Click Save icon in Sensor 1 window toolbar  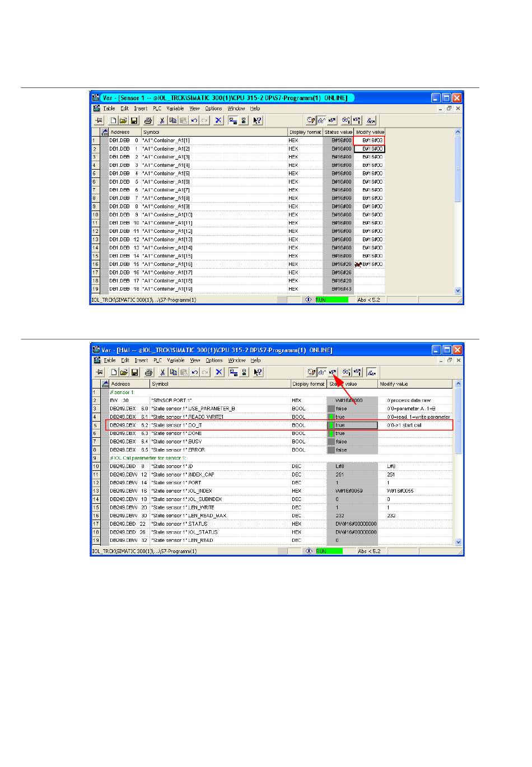click(x=134, y=120)
